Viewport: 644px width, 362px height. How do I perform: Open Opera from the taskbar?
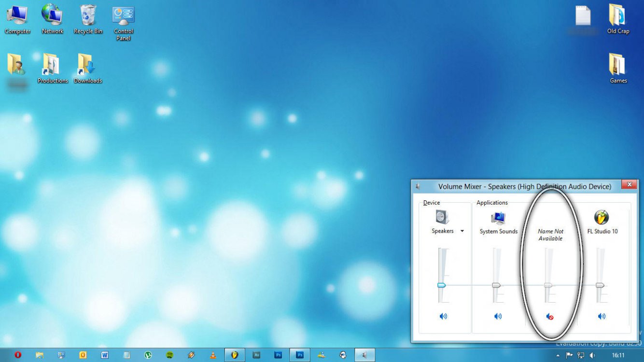coord(18,355)
